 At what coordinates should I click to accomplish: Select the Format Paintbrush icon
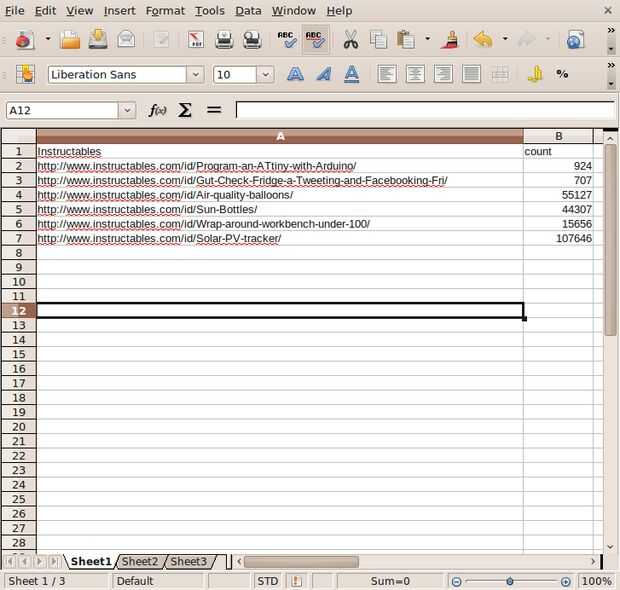click(450, 40)
